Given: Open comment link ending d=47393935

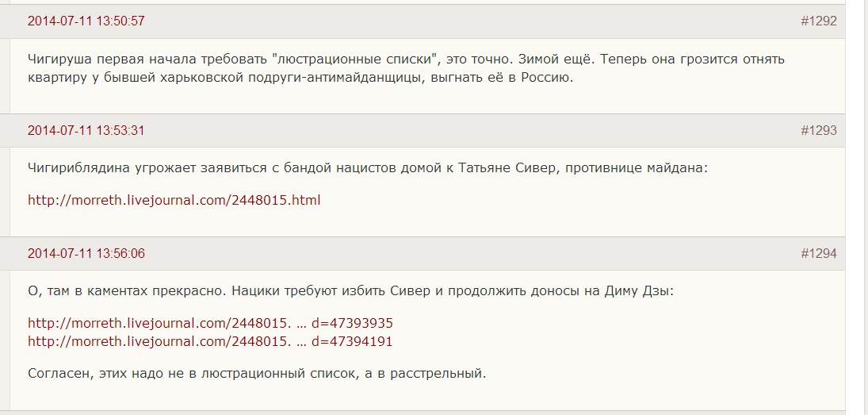Looking at the screenshot, I should pos(210,324).
